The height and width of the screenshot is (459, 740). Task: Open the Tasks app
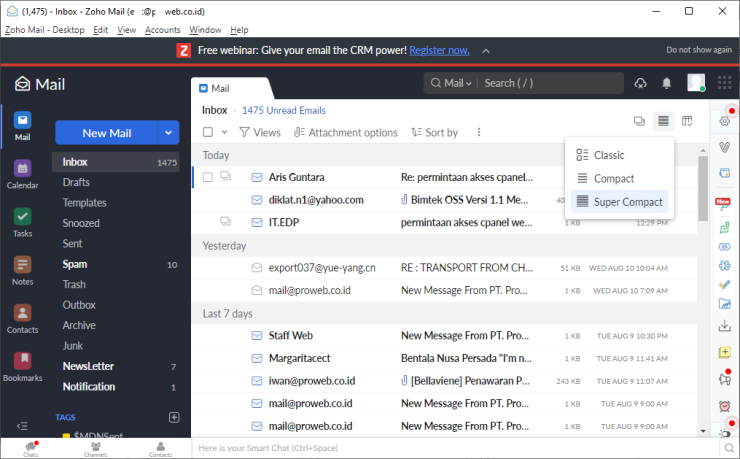22,223
